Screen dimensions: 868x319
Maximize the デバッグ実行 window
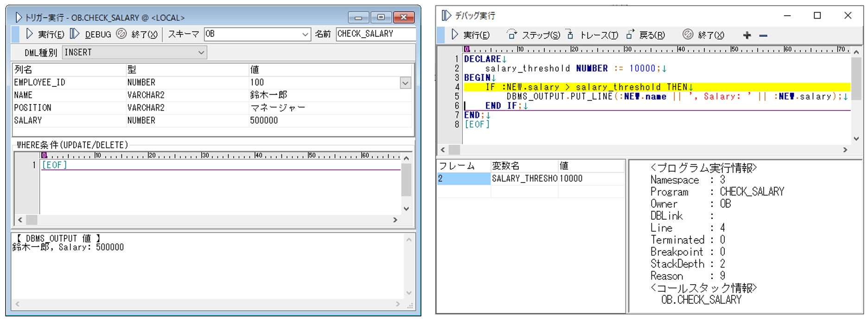pyautogui.click(x=817, y=15)
